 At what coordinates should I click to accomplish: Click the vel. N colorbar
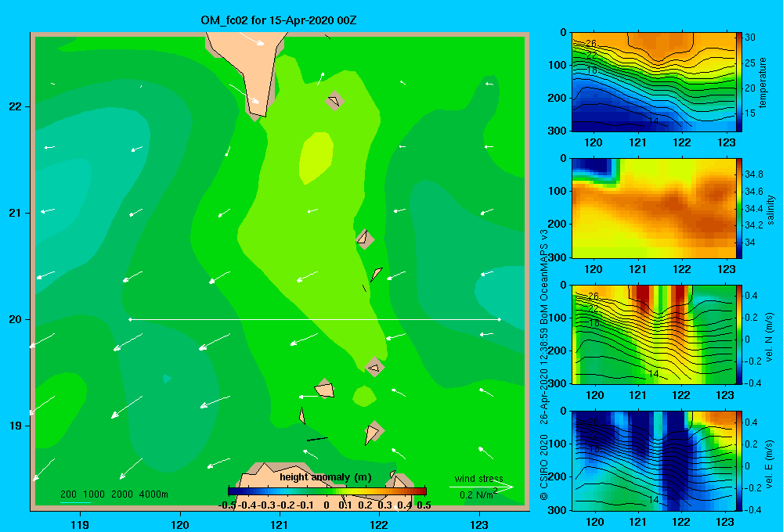coord(738,334)
